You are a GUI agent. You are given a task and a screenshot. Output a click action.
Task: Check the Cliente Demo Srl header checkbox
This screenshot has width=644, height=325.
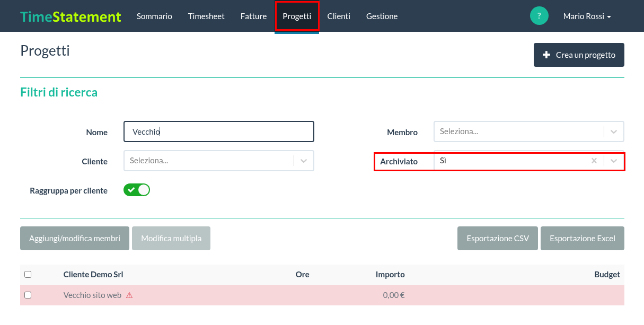pyautogui.click(x=28, y=274)
